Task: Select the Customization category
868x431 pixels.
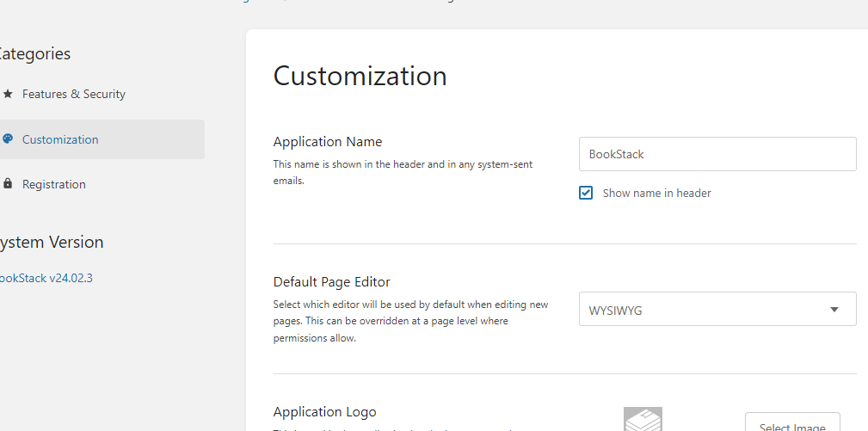Action: 101,139
